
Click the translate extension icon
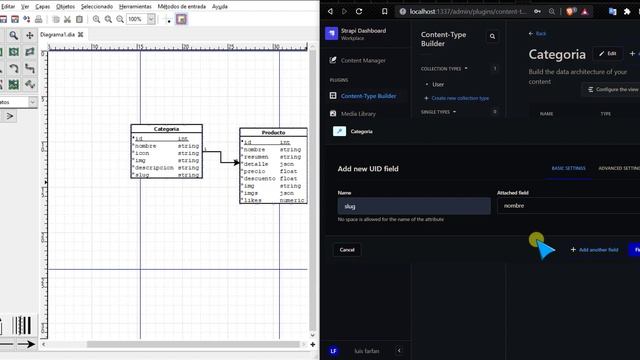tap(612, 11)
